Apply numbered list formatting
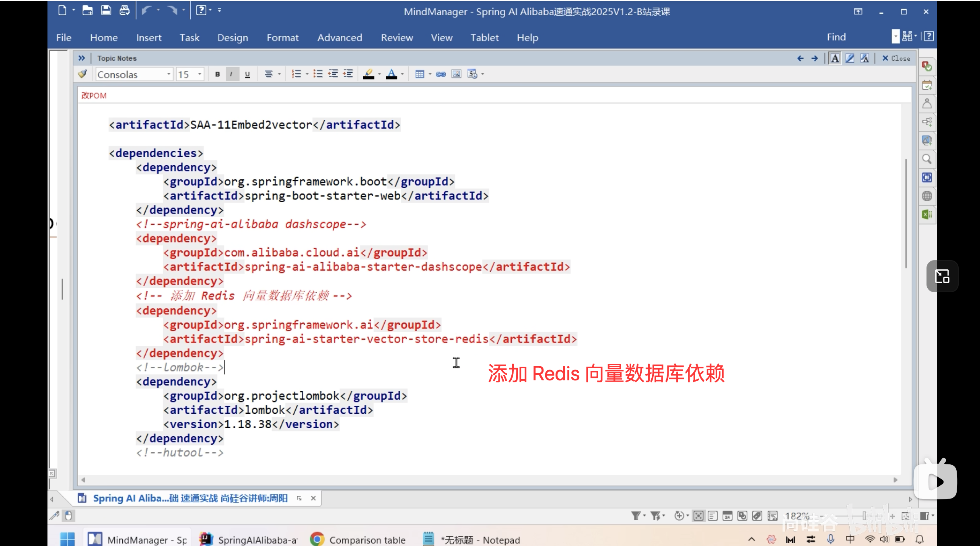The height and width of the screenshot is (546, 980). tap(296, 74)
